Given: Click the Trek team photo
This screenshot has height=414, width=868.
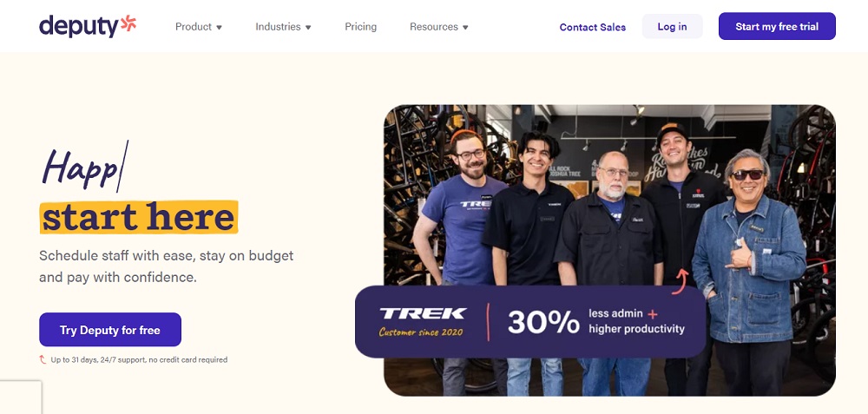Looking at the screenshot, I should coord(609,195).
